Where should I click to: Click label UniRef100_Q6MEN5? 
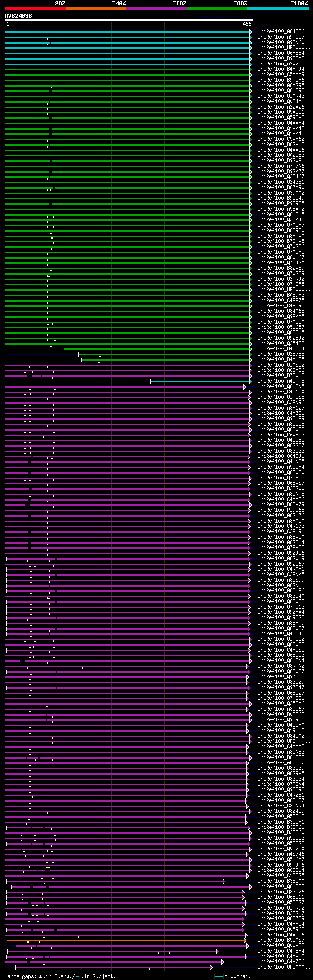point(281,386)
